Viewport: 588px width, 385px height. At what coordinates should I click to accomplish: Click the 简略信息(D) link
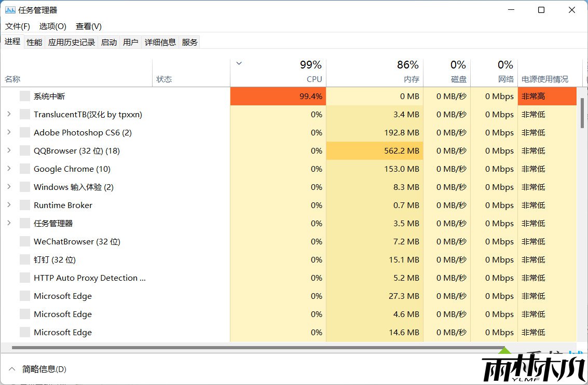[44, 369]
